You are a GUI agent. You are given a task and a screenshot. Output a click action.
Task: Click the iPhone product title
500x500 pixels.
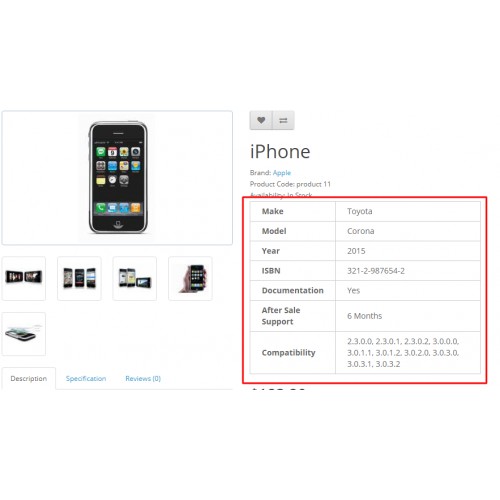click(280, 152)
